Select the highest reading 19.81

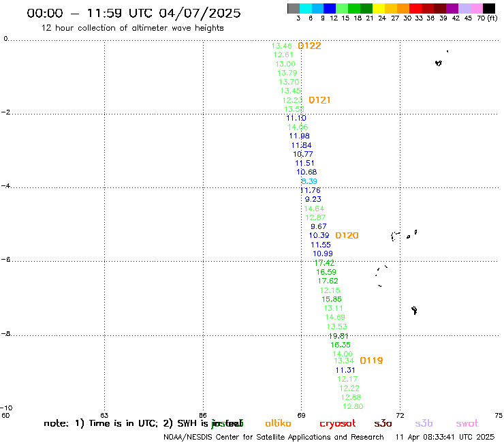pos(338,336)
